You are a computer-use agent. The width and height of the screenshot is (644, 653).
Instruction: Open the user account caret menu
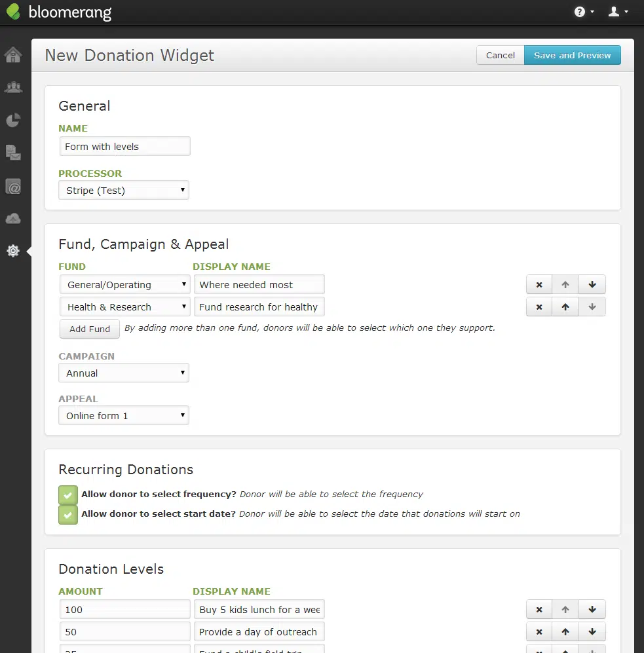tap(626, 11)
